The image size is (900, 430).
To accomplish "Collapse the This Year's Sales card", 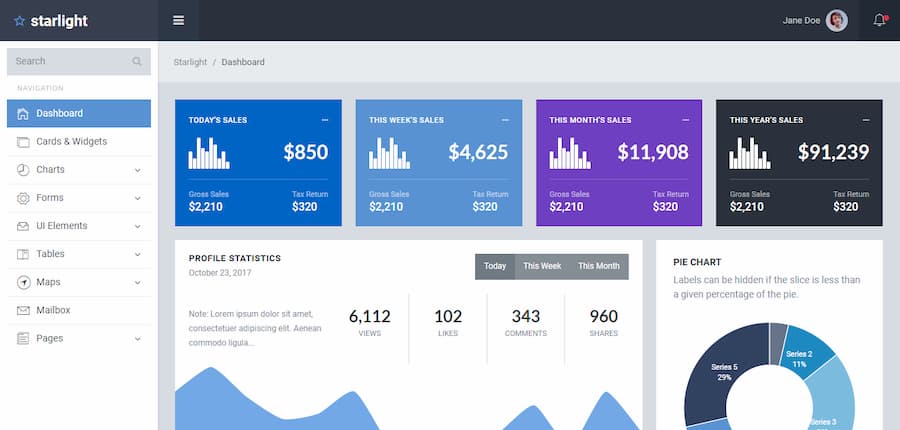I will point(865,120).
